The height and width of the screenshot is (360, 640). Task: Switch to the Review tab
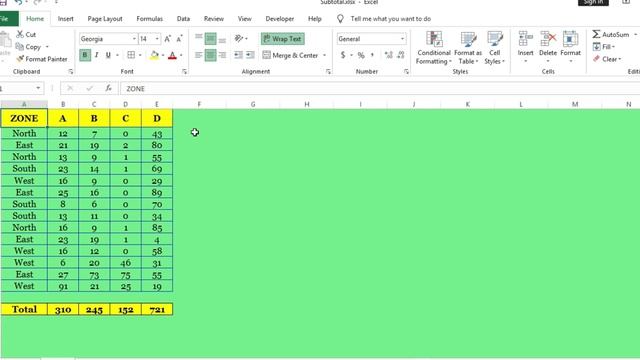coord(214,19)
